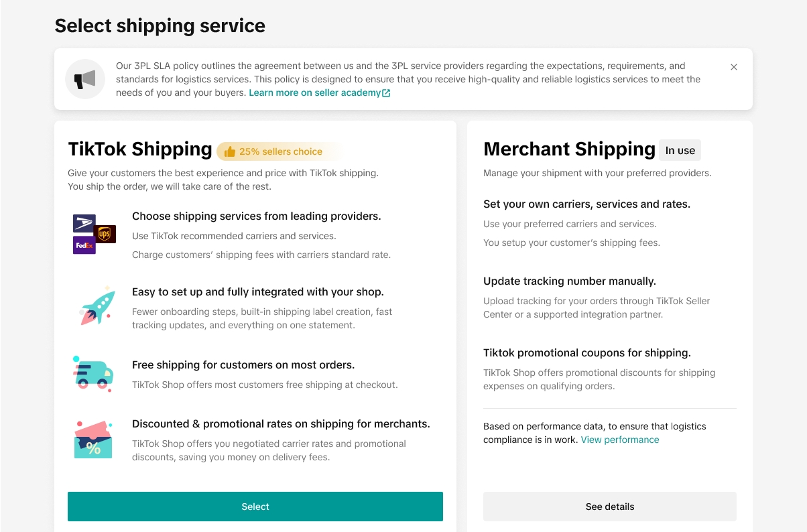Click the 25% sellers choice badge
This screenshot has width=807, height=532.
(280, 151)
